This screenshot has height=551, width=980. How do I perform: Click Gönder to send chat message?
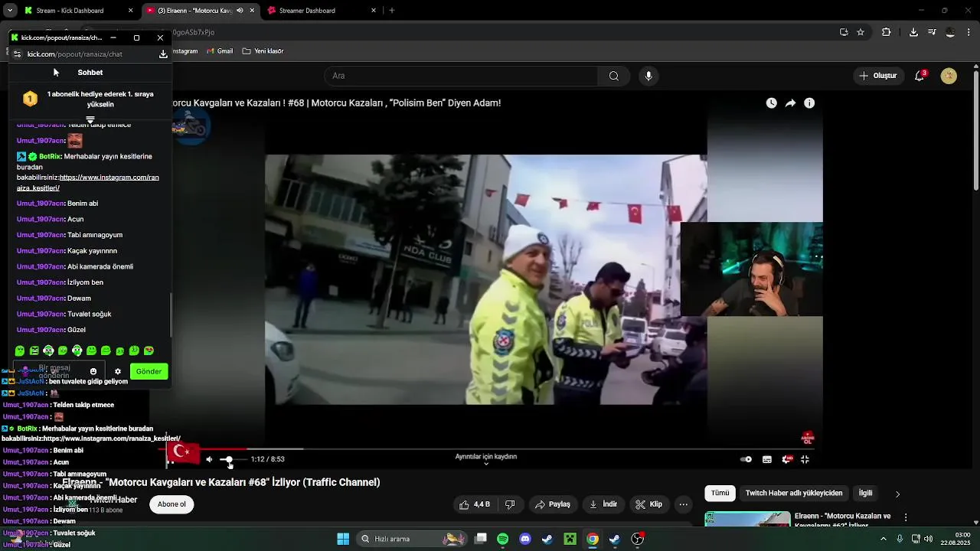(x=149, y=371)
